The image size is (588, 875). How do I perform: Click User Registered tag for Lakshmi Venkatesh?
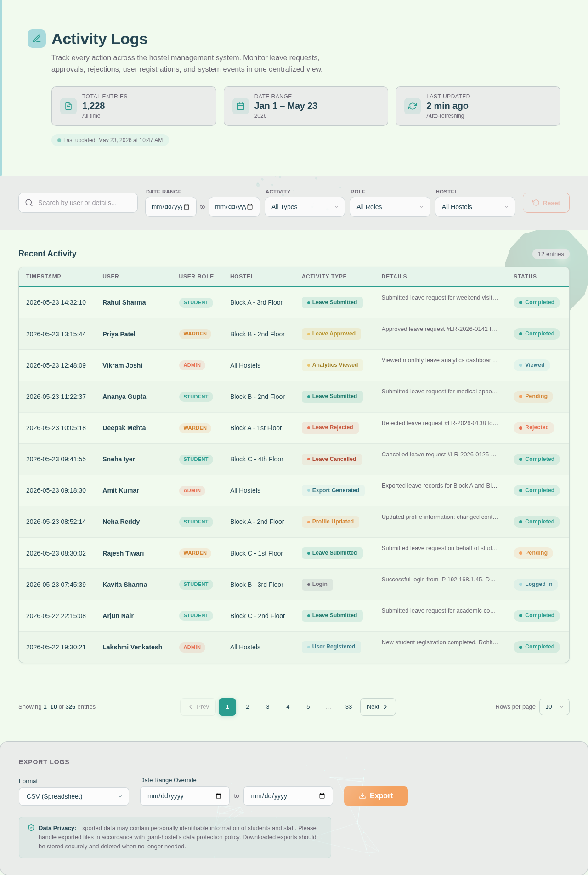coord(331,647)
